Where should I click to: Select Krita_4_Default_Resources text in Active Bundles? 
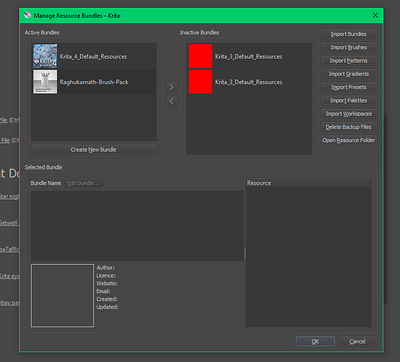[x=93, y=57]
